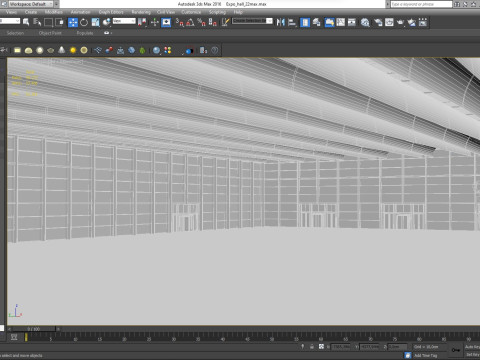Toggle the Ribbon display button
This screenshot has height=360, width=480.
[329, 22]
